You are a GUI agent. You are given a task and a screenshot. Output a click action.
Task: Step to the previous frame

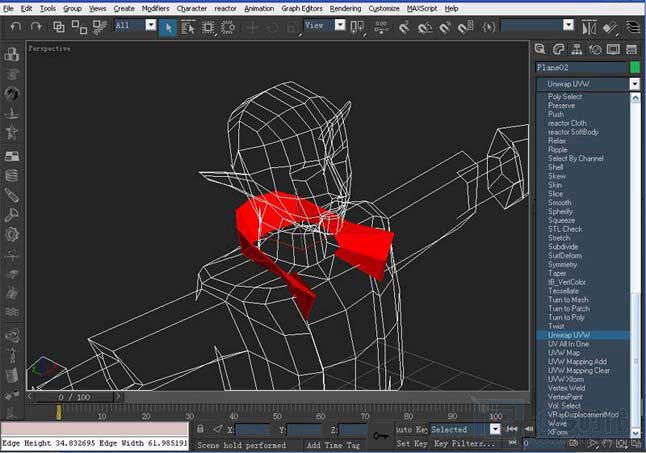tap(529, 429)
